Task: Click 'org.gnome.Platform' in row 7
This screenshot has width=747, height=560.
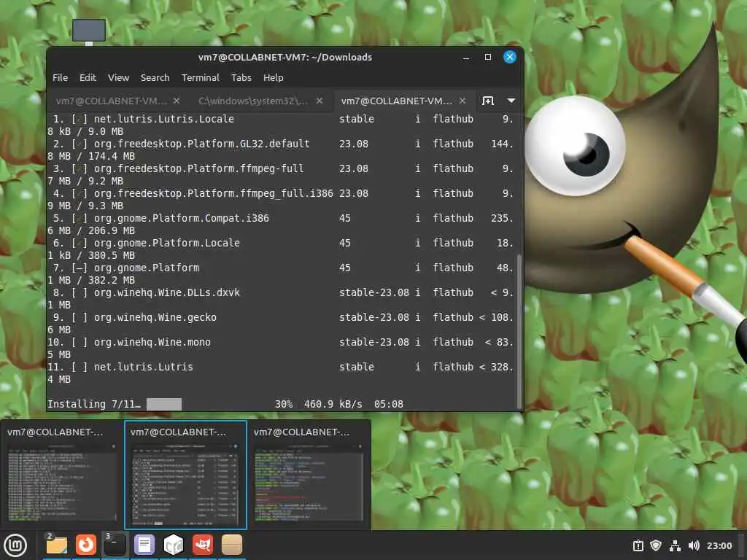Action: click(146, 268)
